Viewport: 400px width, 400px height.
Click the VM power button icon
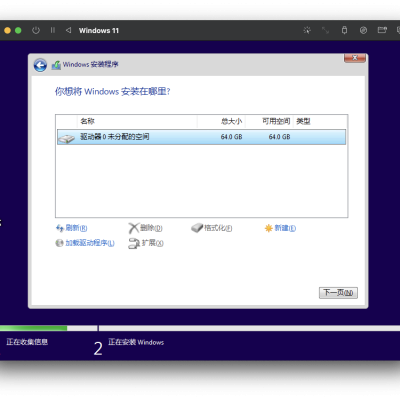coord(36,30)
